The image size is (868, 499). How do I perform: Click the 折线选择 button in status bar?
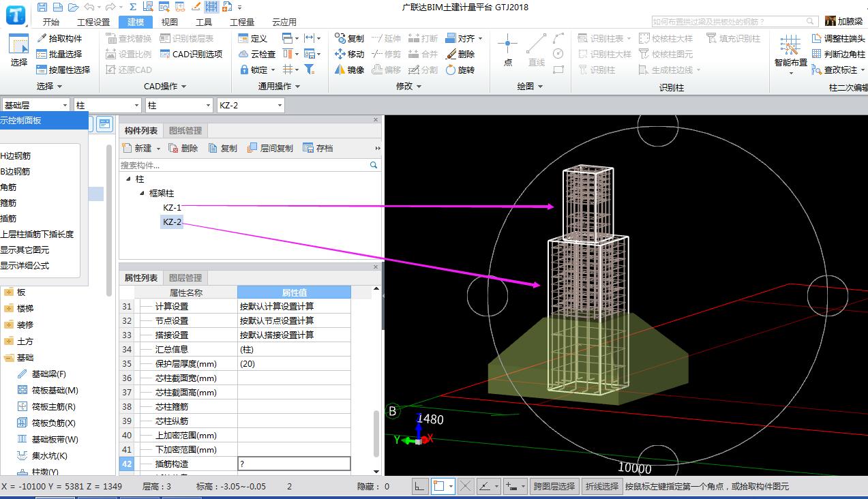click(x=602, y=486)
